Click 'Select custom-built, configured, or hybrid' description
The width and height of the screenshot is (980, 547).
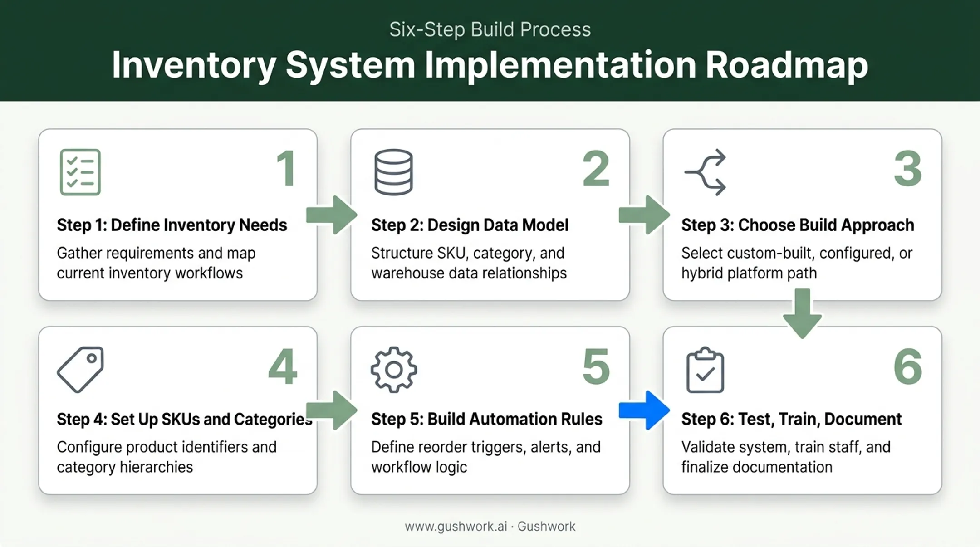[797, 263]
